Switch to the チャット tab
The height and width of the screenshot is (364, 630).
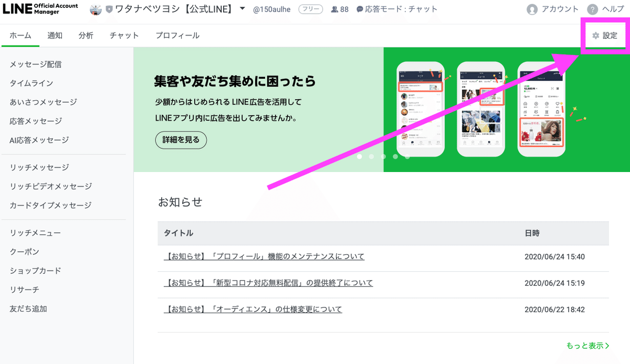(x=124, y=36)
